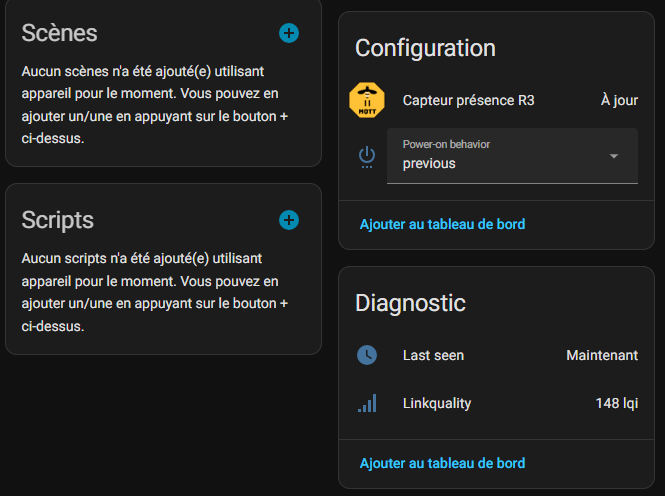Click the À jour update status

[619, 100]
